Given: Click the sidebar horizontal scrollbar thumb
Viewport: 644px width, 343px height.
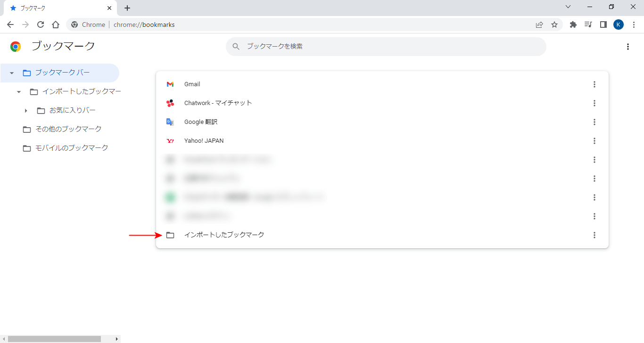Looking at the screenshot, I should [x=54, y=339].
